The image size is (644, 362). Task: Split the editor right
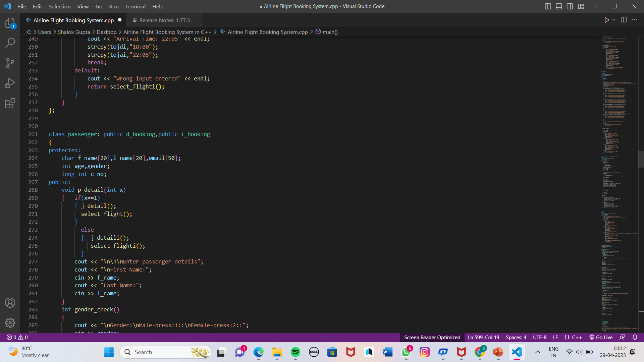[x=624, y=20]
